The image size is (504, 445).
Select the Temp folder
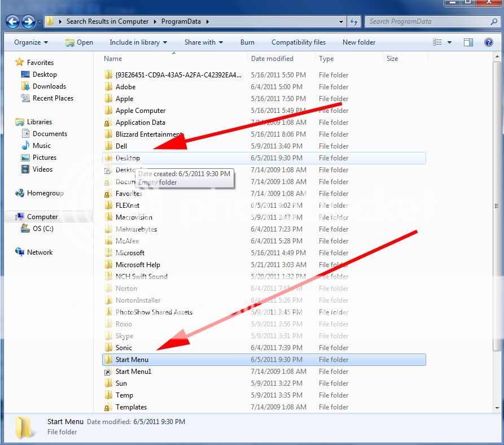pyautogui.click(x=124, y=395)
